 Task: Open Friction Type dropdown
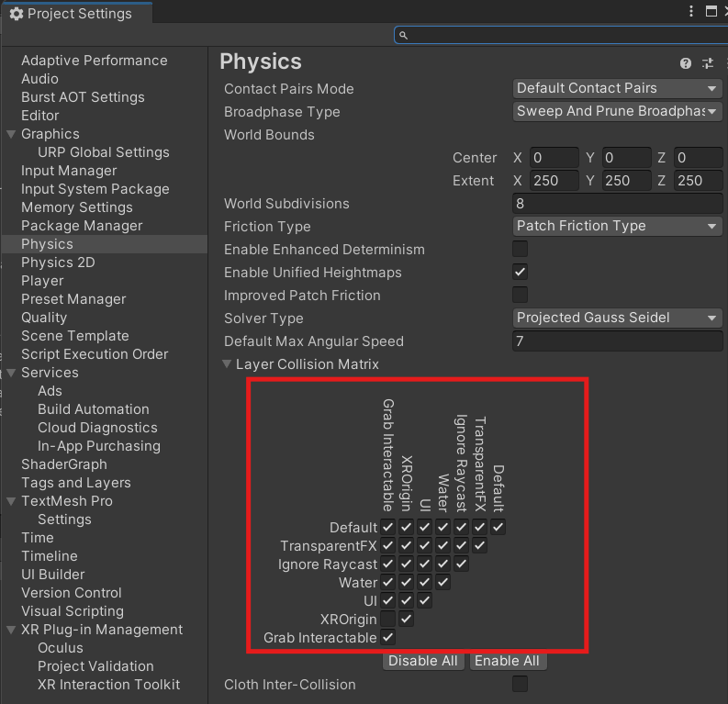point(618,226)
